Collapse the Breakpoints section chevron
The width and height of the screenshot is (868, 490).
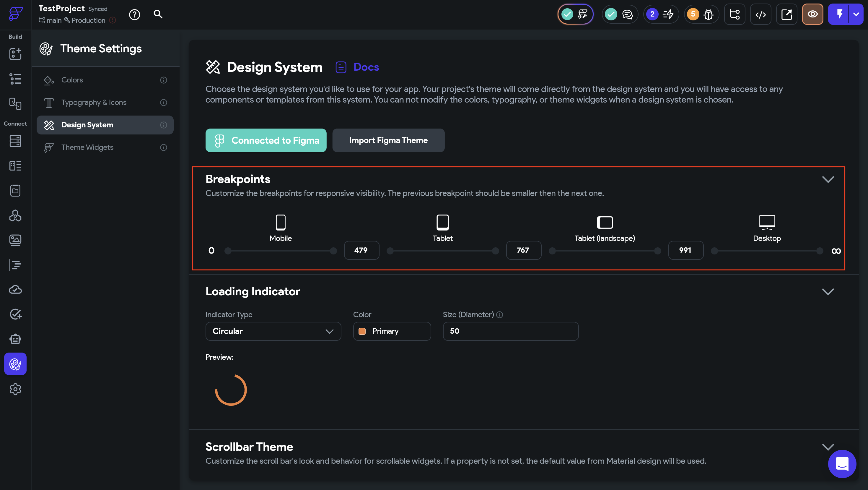[828, 179]
